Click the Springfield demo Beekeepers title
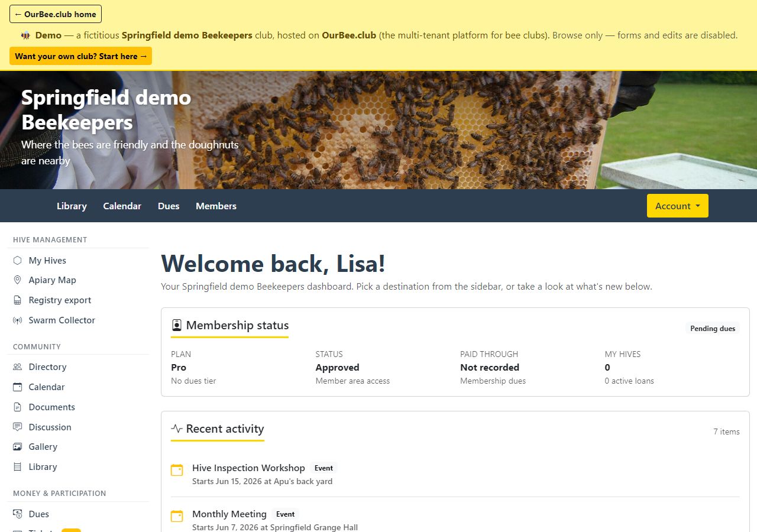The image size is (757, 532). (x=106, y=110)
